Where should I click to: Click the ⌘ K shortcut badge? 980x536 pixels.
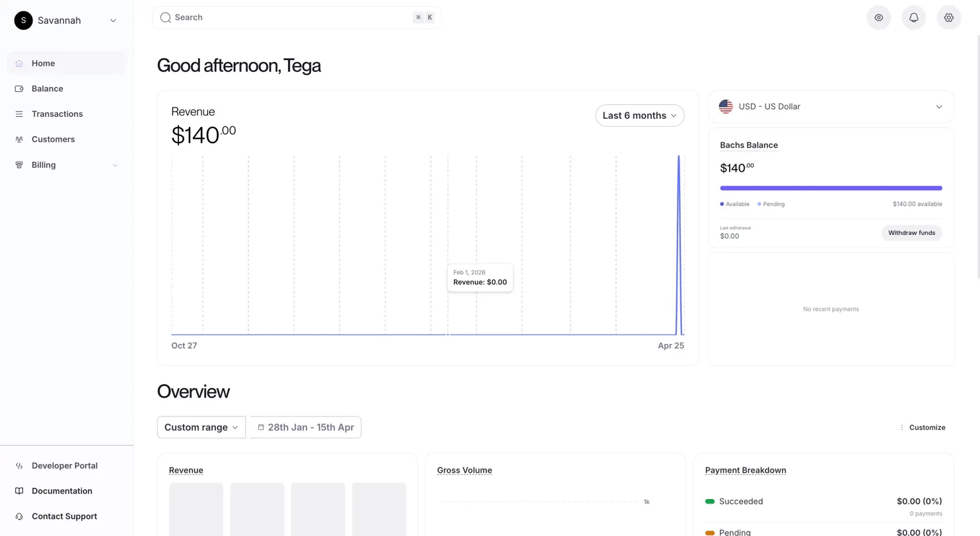424,18
